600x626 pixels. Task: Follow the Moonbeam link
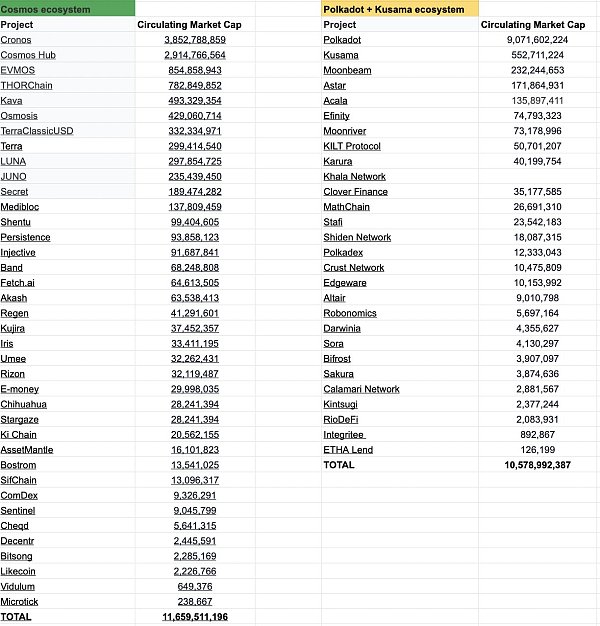click(347, 70)
